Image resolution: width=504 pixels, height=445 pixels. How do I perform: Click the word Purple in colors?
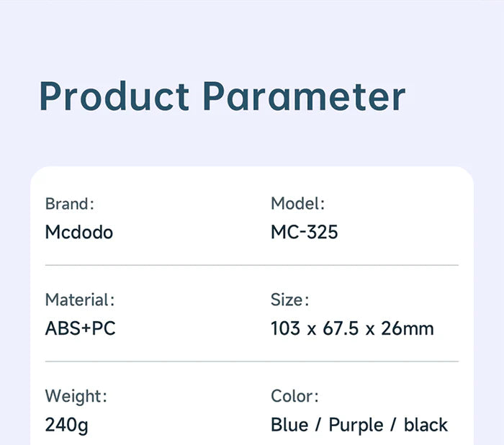[354, 425]
